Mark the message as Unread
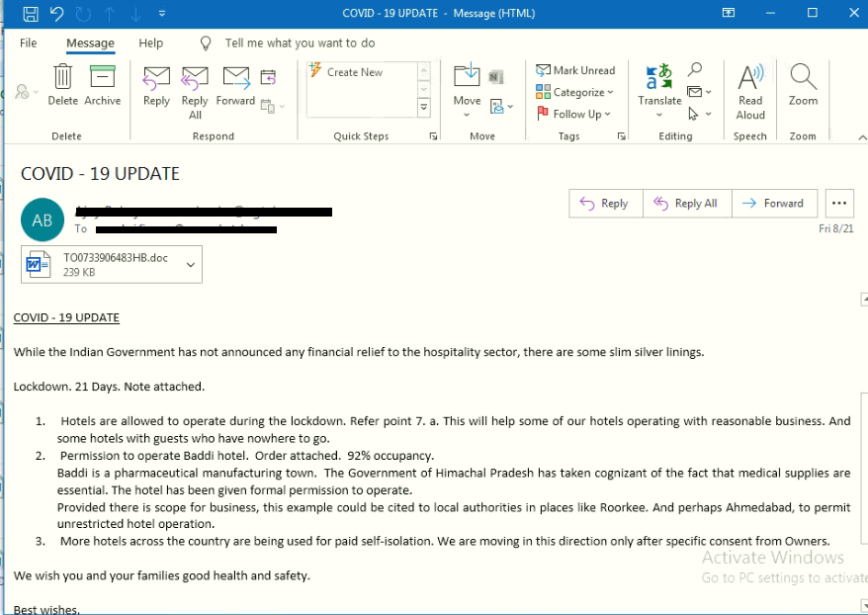Image resolution: width=868 pixels, height=615 pixels. click(575, 70)
